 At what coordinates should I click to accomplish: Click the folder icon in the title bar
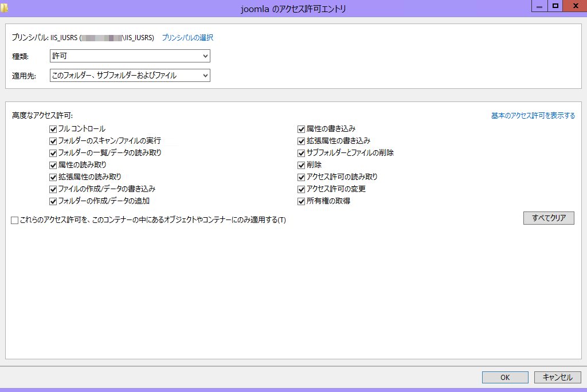[4, 8]
